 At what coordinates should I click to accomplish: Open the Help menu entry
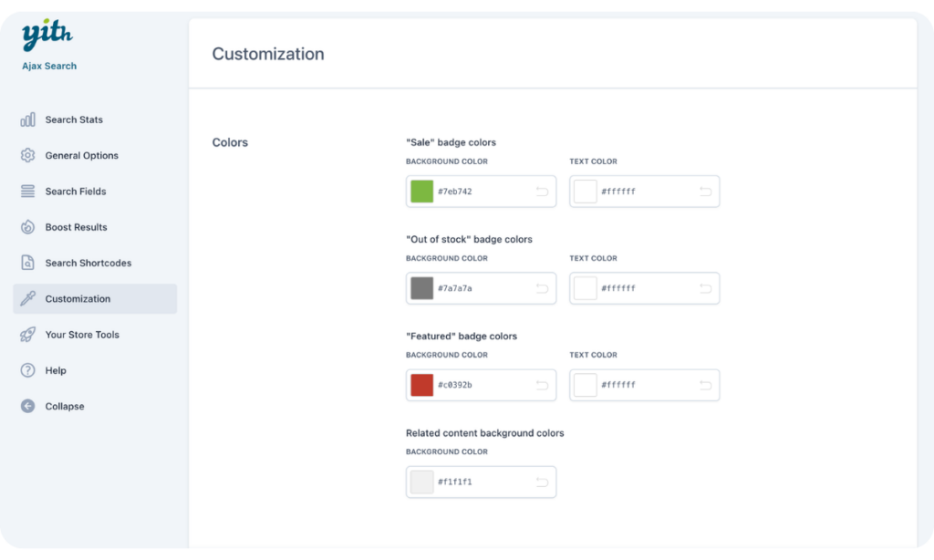[95, 370]
